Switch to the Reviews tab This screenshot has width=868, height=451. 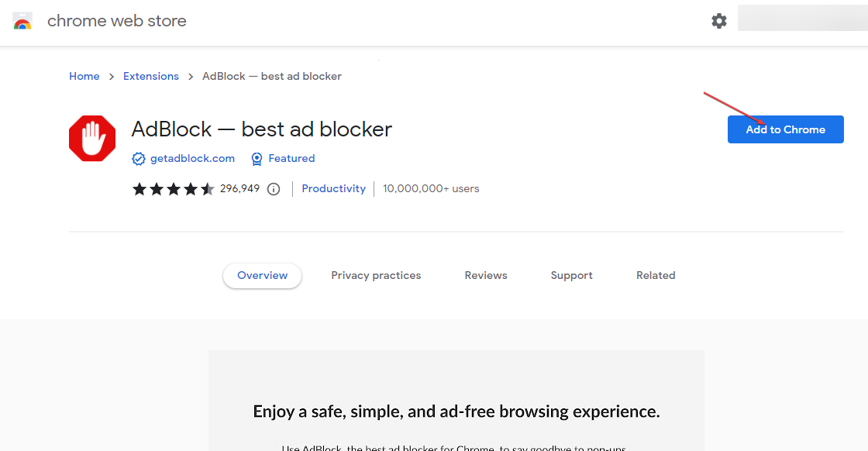(486, 275)
